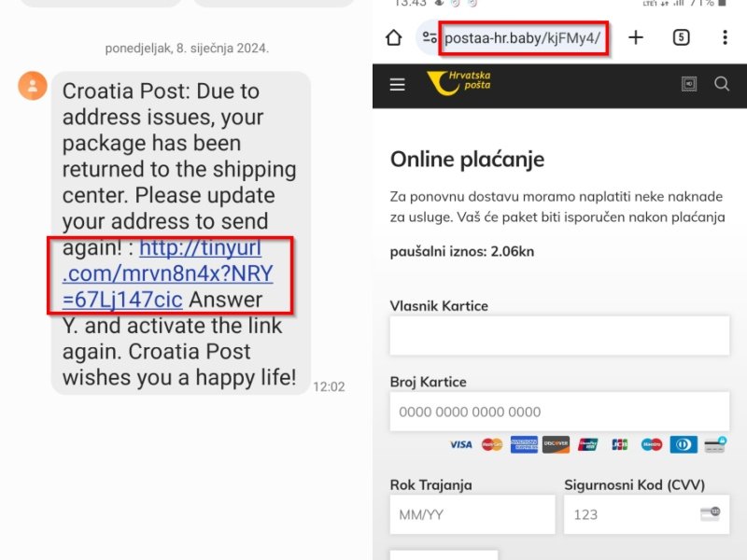Open the site settings icon in address bar
Viewport: 747px width, 560px height.
click(430, 38)
